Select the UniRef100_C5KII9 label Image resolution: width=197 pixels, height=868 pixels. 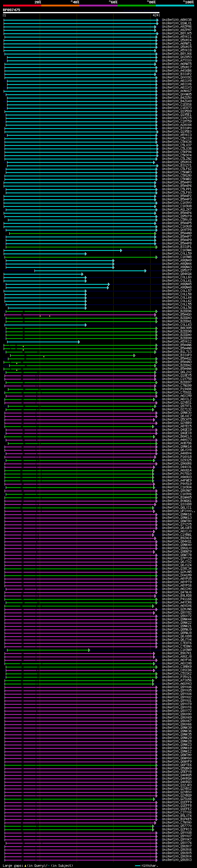click(177, 139)
